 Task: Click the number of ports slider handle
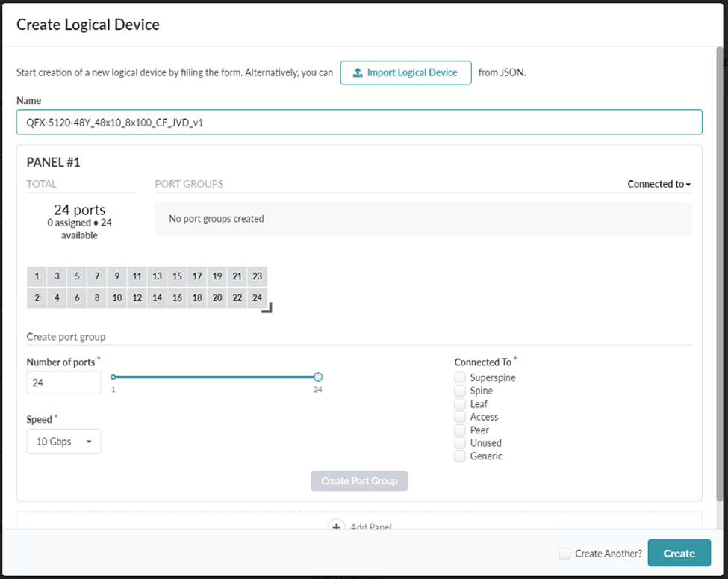click(318, 377)
